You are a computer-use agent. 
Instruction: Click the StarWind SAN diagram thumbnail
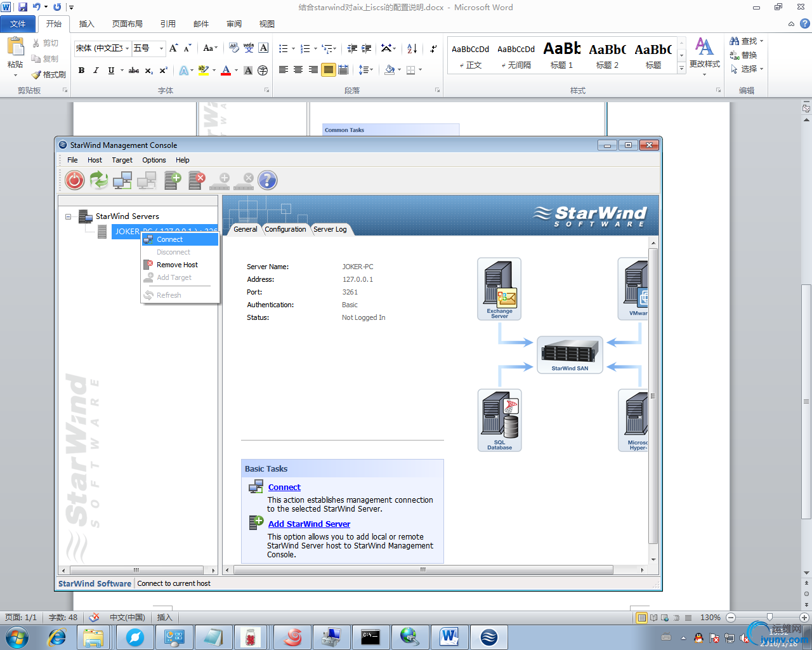pos(570,354)
